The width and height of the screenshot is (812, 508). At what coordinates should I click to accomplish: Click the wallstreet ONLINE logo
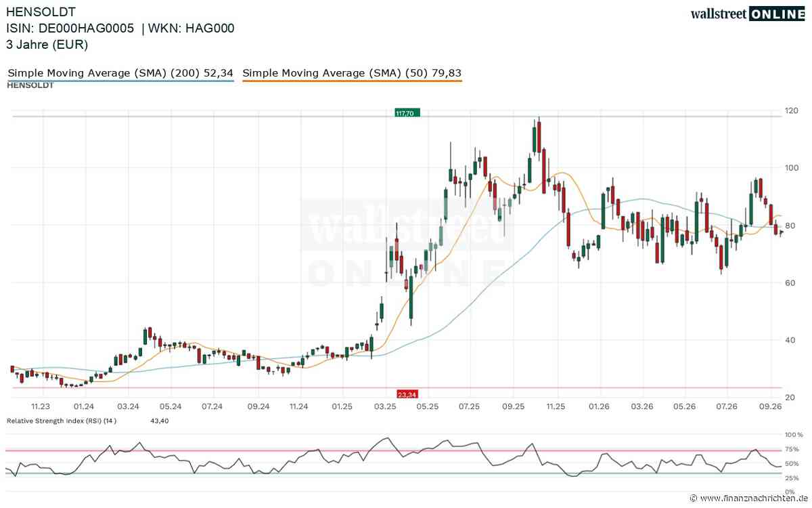[747, 13]
